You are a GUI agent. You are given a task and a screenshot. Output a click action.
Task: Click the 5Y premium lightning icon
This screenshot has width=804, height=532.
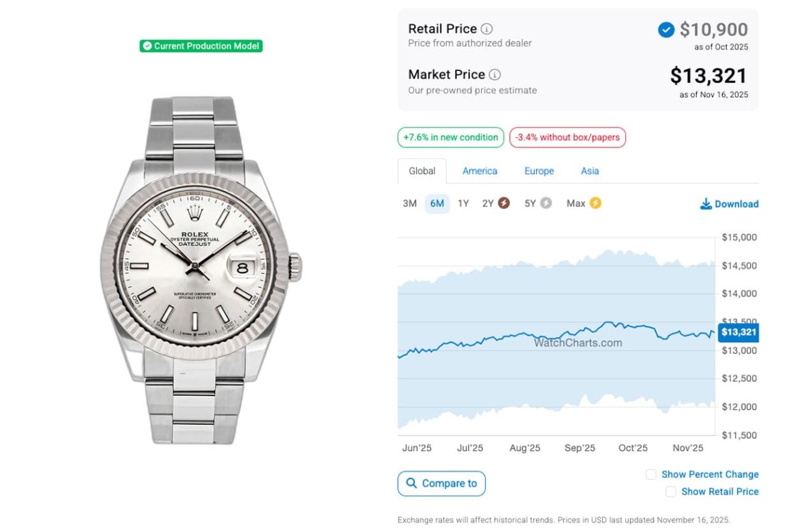pyautogui.click(x=546, y=203)
